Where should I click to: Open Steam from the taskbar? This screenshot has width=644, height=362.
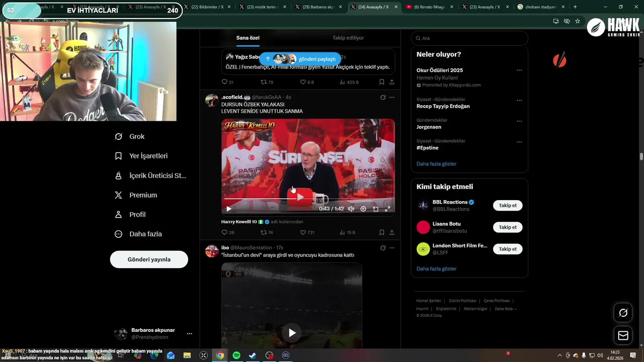tap(253, 355)
